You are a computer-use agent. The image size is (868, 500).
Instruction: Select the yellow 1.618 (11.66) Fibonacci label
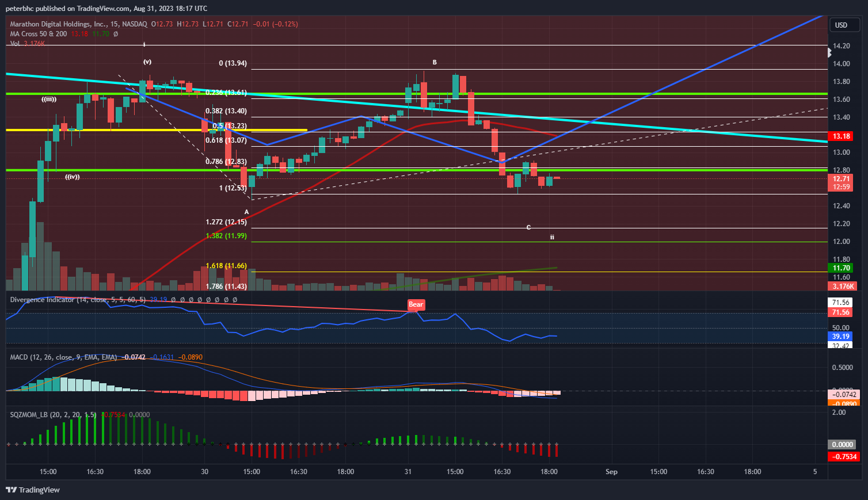pyautogui.click(x=226, y=266)
